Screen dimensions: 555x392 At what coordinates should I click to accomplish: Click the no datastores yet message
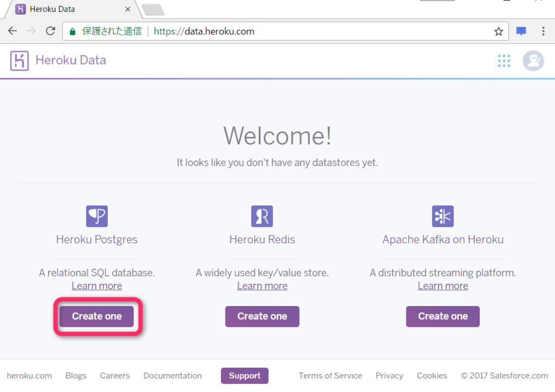(x=277, y=162)
